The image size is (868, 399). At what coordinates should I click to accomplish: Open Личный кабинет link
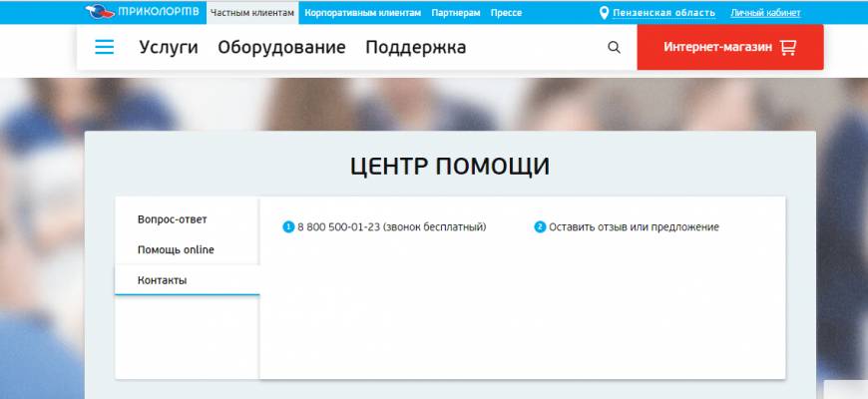pyautogui.click(x=765, y=13)
